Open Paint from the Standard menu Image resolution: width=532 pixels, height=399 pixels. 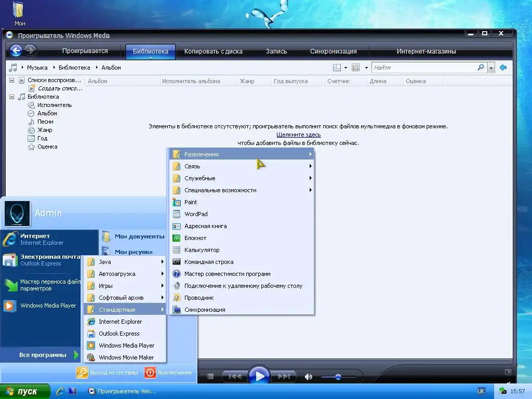point(242,202)
